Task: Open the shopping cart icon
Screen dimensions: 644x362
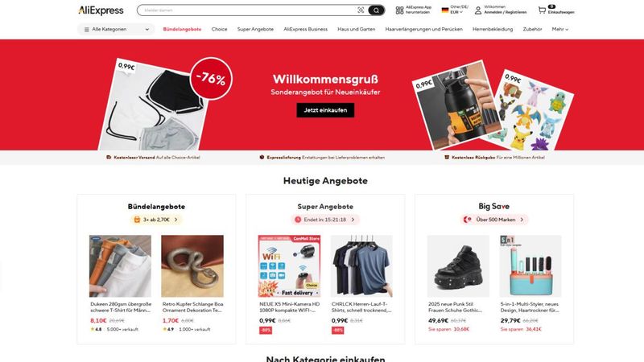Action: coord(542,10)
